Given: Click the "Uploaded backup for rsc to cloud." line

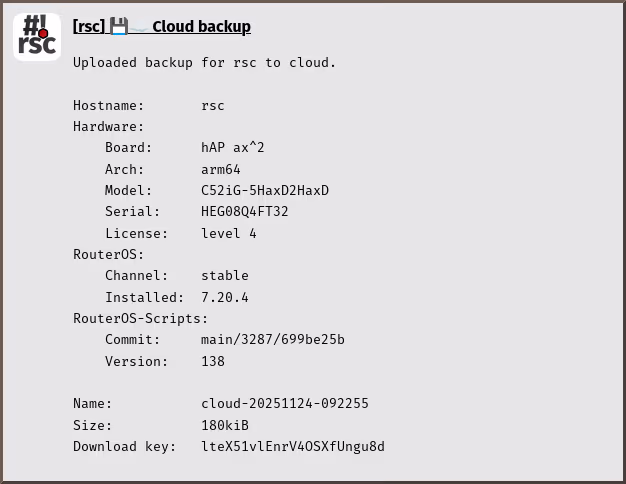Looking at the screenshot, I should (204, 63).
